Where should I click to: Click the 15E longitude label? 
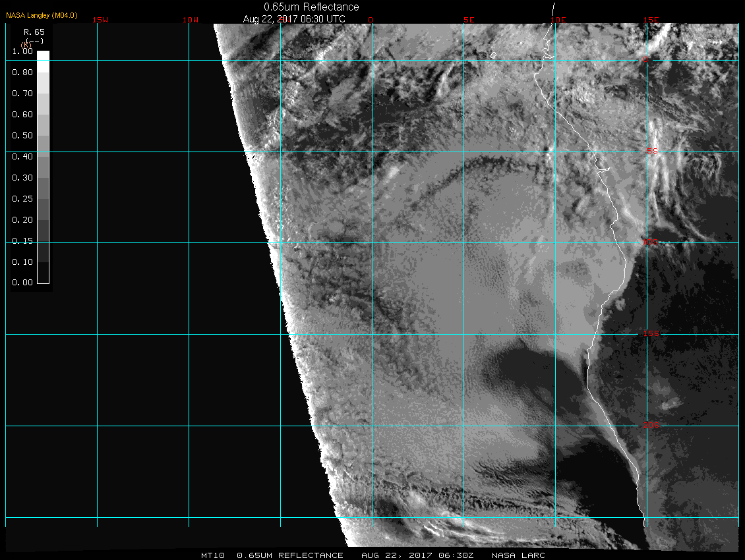(651, 20)
